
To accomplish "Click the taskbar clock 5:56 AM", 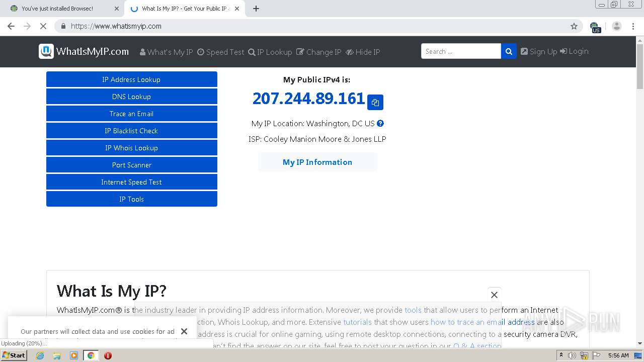I will pyautogui.click(x=618, y=355).
